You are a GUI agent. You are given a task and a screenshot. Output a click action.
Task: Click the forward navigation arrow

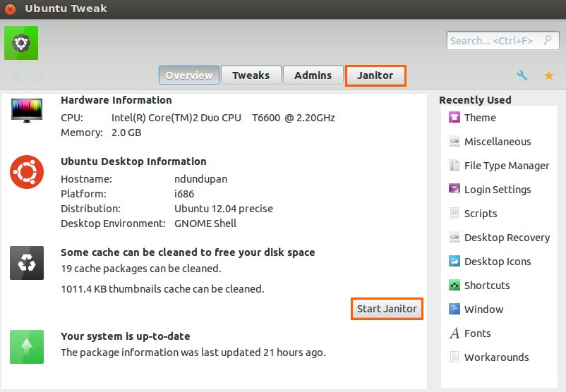tap(42, 75)
